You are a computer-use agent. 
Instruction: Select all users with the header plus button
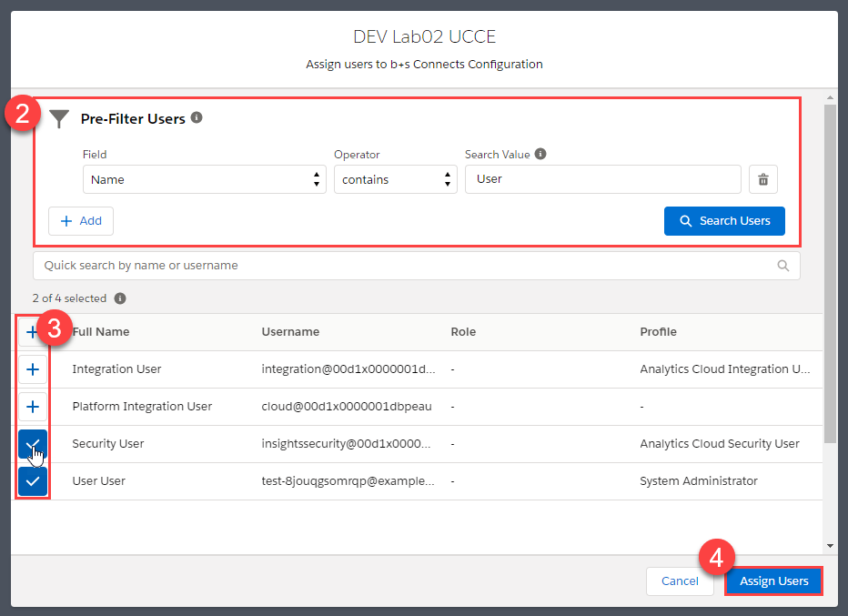(x=31, y=332)
